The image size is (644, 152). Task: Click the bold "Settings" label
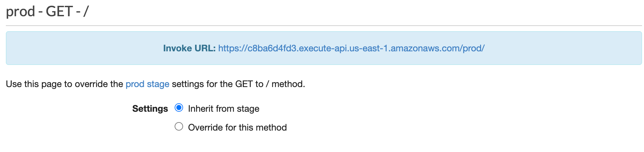click(x=150, y=109)
